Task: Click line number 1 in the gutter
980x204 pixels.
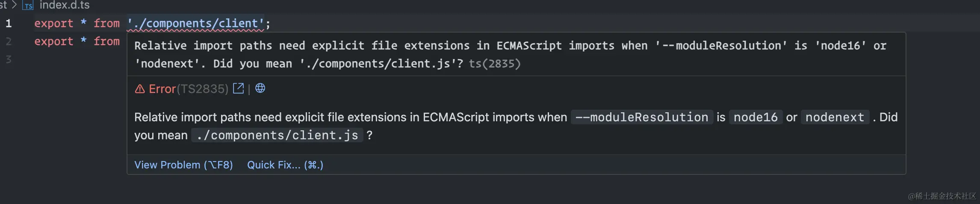Action: 9,24
